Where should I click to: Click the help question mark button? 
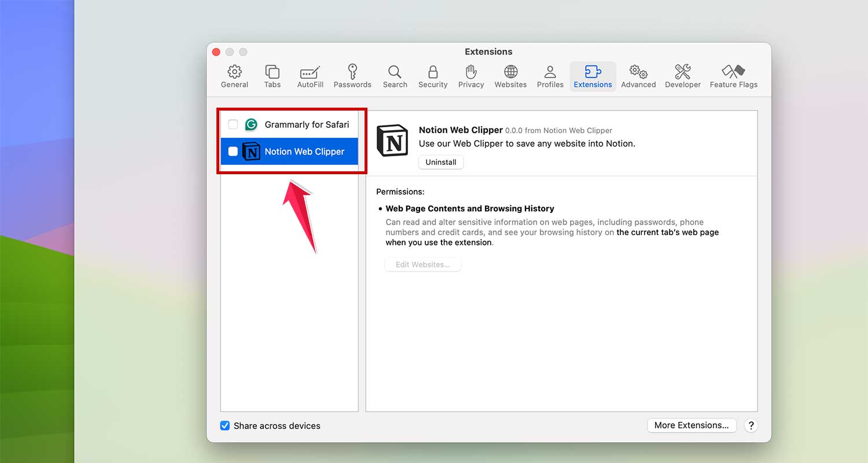751,425
